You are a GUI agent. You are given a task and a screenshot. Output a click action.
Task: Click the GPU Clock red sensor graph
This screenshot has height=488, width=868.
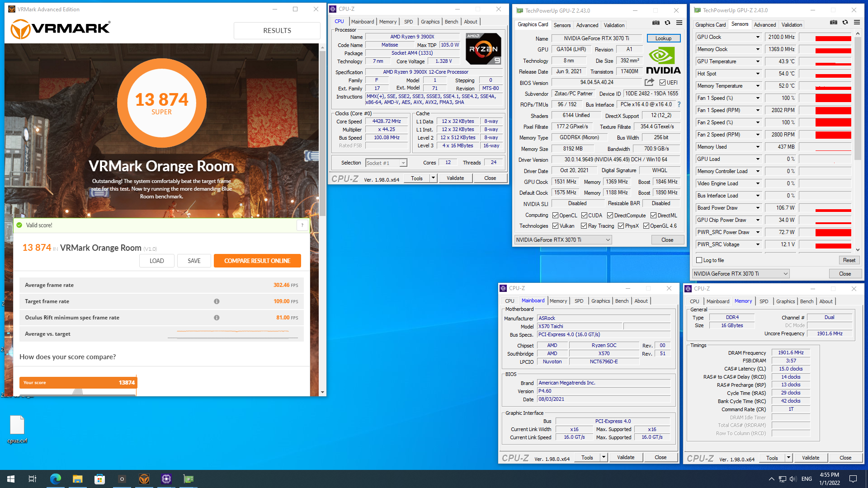pos(826,37)
